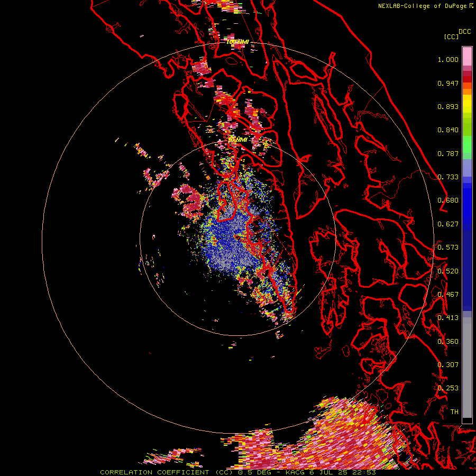The height and width of the screenshot is (476, 476).
Task: Click the DCC label above the color bar
Action: (x=465, y=32)
